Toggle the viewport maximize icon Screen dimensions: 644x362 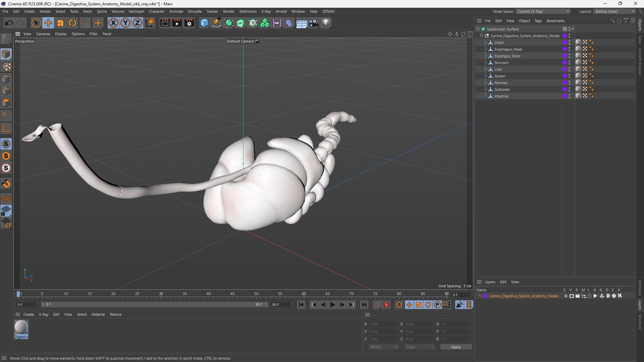[470, 34]
